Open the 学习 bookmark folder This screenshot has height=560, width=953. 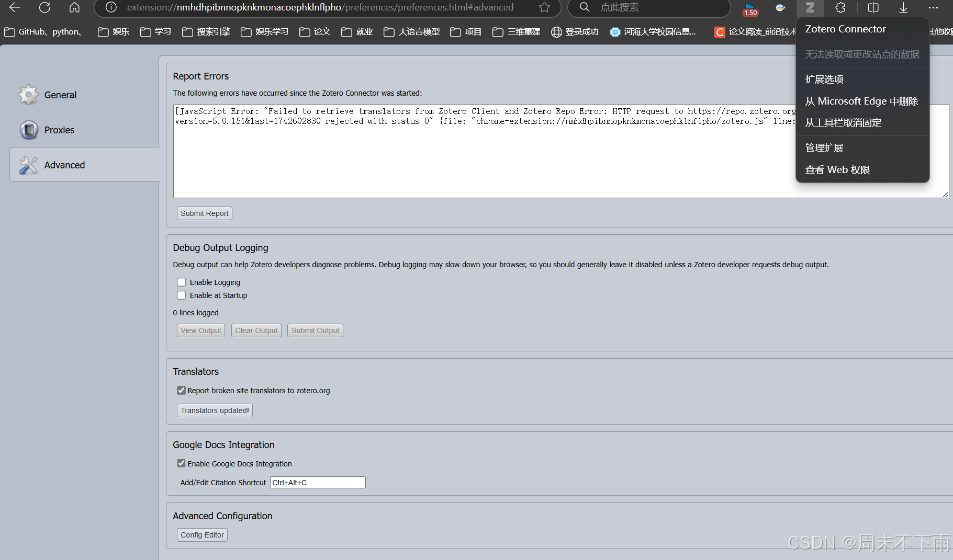(156, 32)
